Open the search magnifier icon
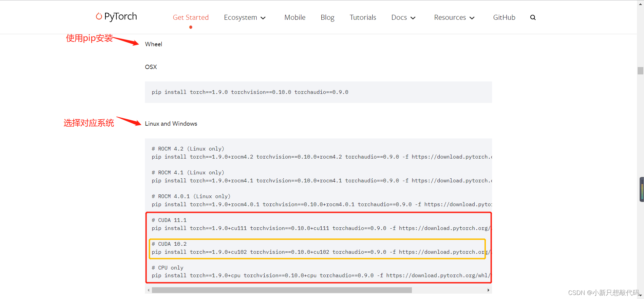This screenshot has height=299, width=644. coord(533,17)
